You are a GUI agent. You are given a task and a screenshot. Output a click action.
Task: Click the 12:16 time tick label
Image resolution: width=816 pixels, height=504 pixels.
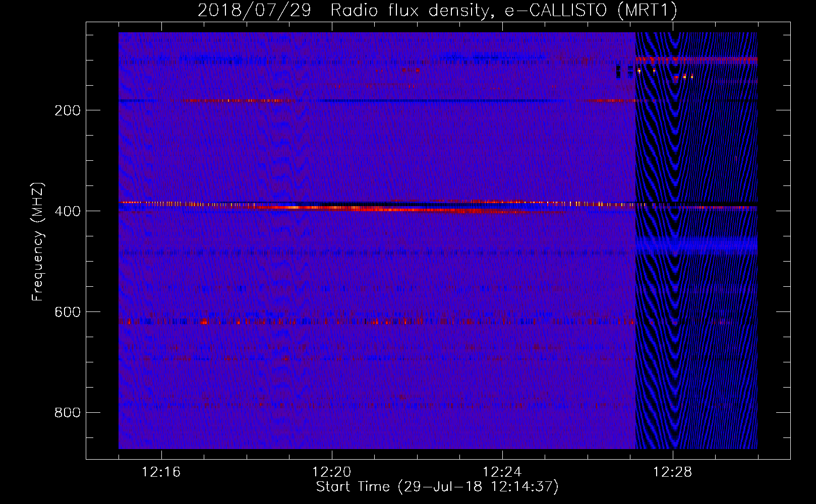pos(161,472)
